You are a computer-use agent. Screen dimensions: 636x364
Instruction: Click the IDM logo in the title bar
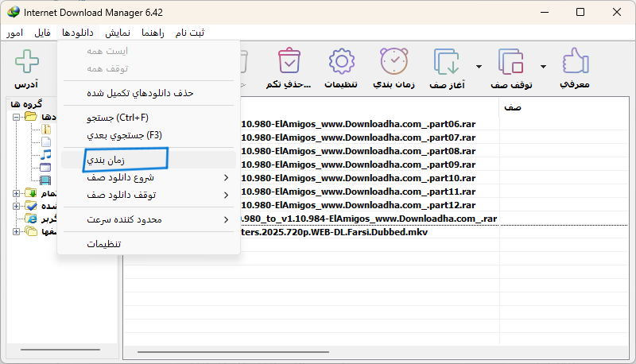(x=13, y=12)
